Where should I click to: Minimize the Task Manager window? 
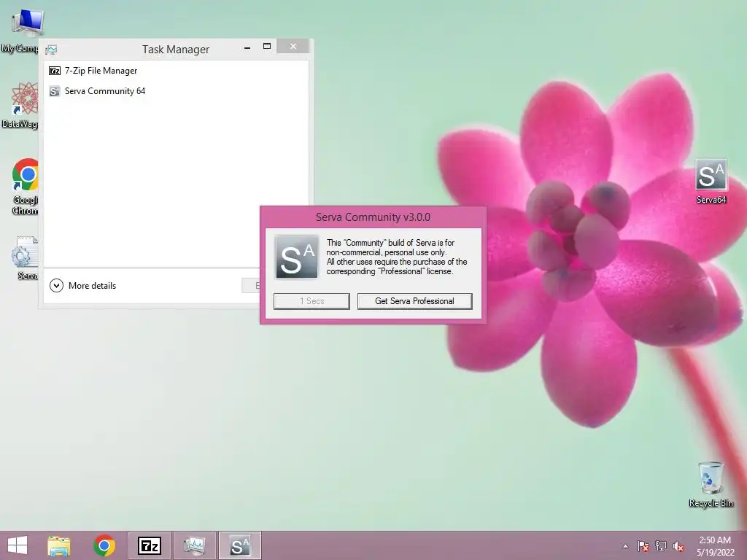click(x=247, y=47)
